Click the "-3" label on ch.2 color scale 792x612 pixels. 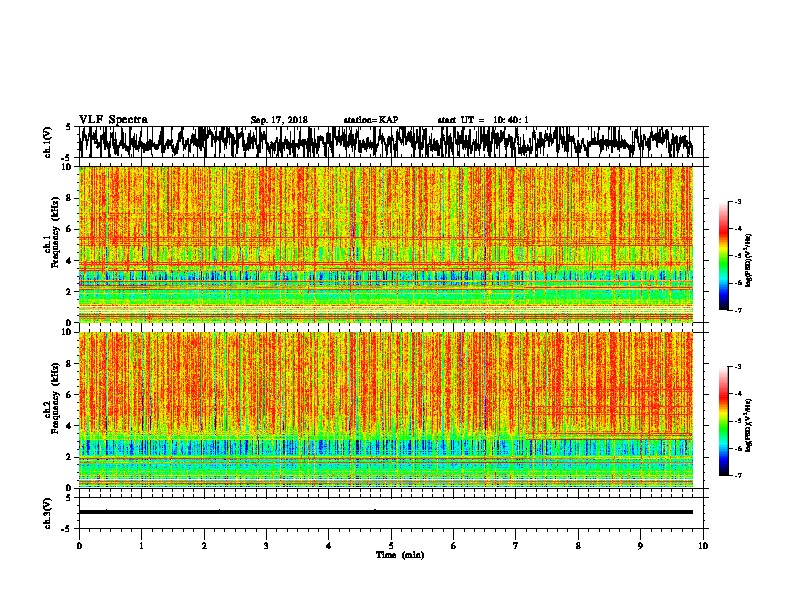(738, 367)
